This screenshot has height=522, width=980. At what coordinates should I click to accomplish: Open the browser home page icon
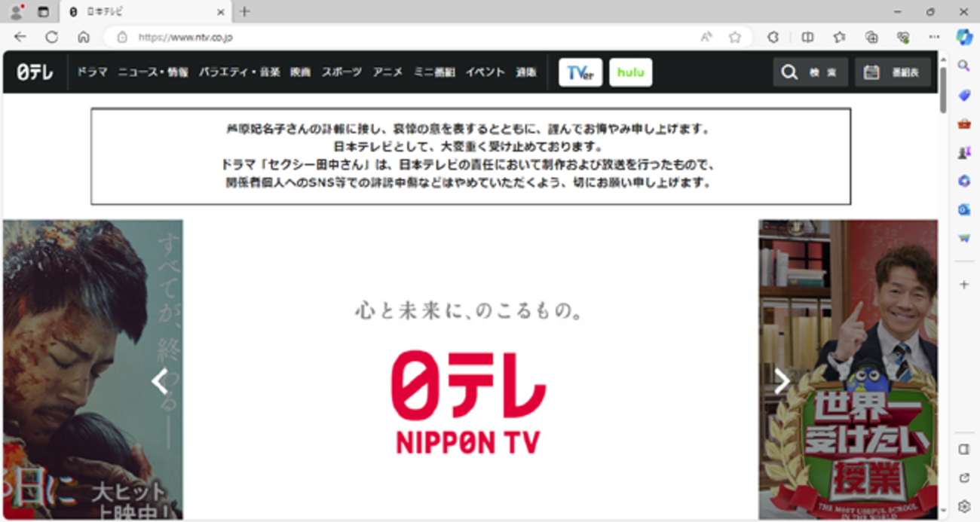[x=84, y=37]
